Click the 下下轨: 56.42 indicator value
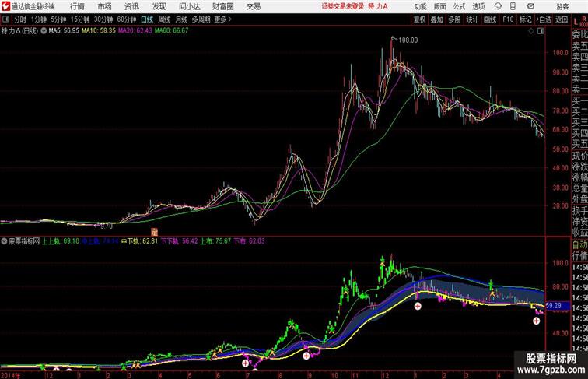The height and width of the screenshot is (379, 588). click(x=179, y=241)
